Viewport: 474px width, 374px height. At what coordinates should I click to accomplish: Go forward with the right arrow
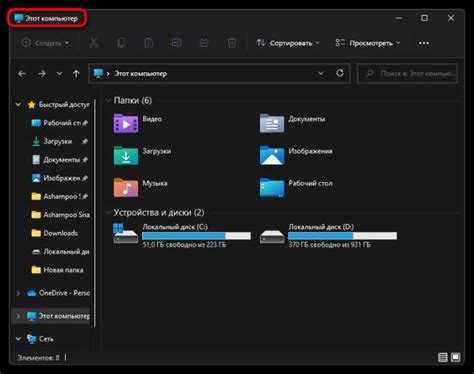click(x=42, y=74)
